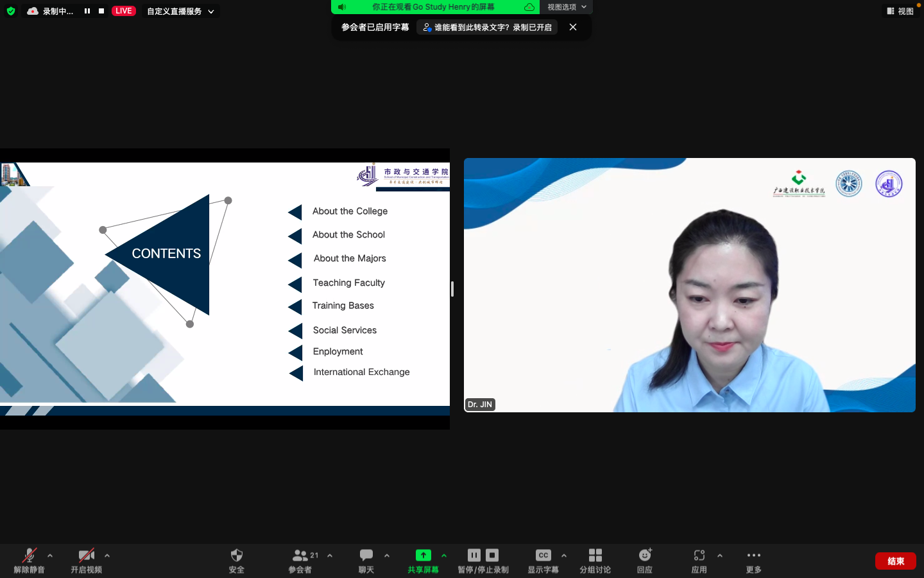Open the Reactions menu
The height and width of the screenshot is (578, 924).
click(x=645, y=556)
